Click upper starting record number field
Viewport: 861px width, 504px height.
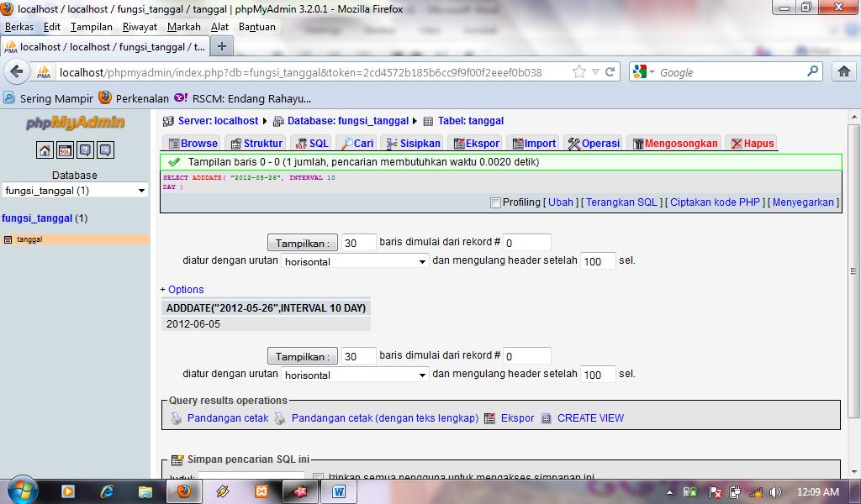pyautogui.click(x=526, y=243)
